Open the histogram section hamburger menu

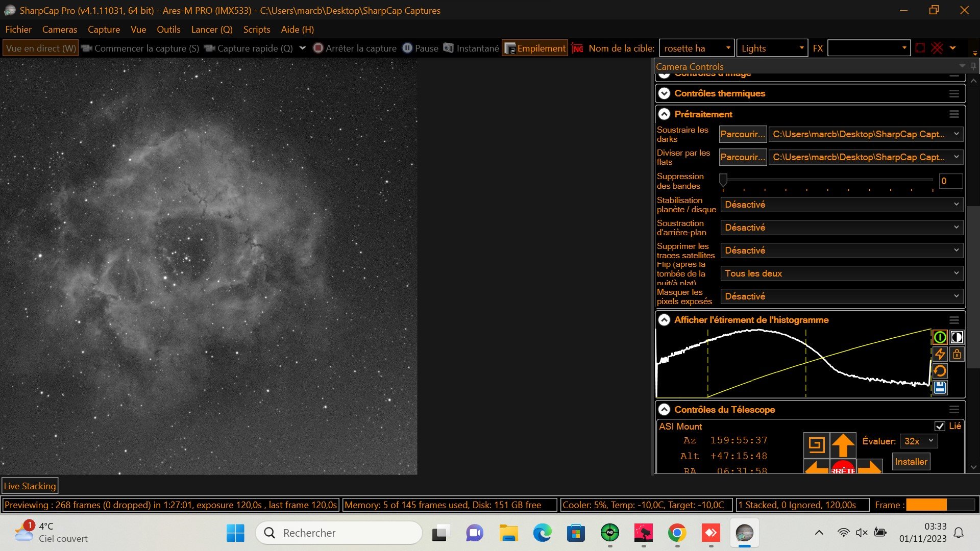click(954, 320)
